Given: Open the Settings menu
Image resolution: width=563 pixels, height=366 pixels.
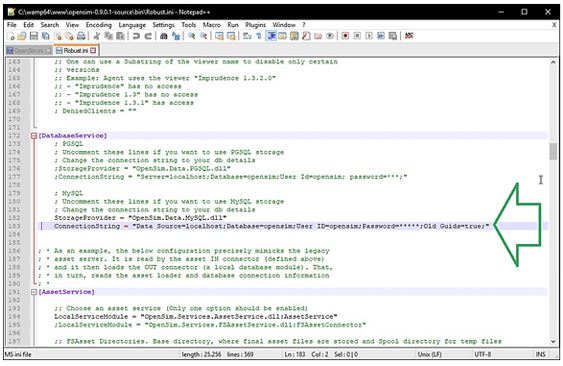Looking at the screenshot, I should pos(163,25).
